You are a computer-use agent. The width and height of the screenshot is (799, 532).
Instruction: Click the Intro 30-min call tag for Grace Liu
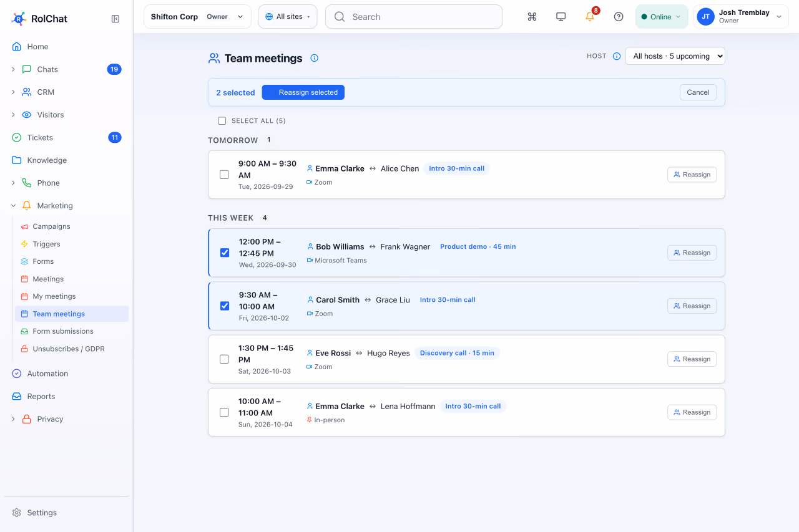[x=448, y=300]
